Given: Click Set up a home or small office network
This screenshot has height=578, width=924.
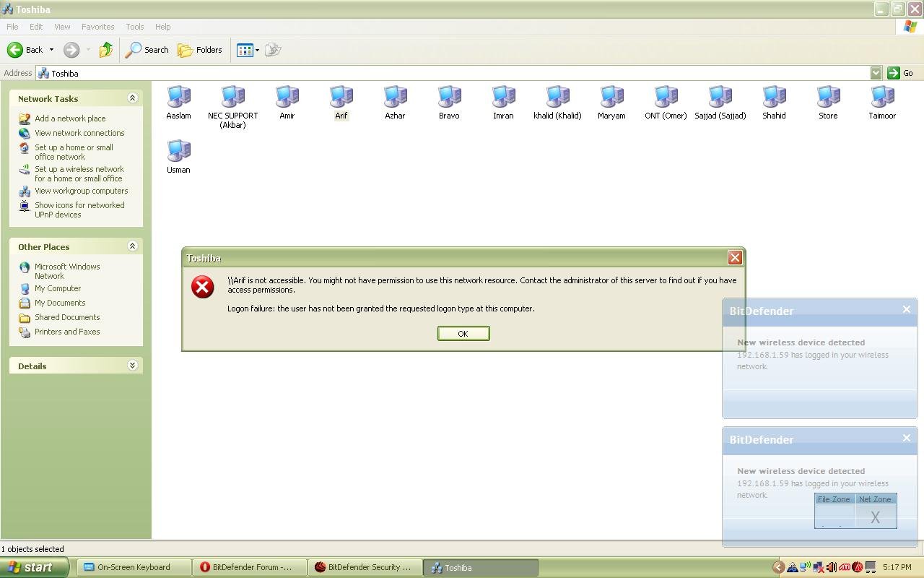Looking at the screenshot, I should pyautogui.click(x=74, y=152).
